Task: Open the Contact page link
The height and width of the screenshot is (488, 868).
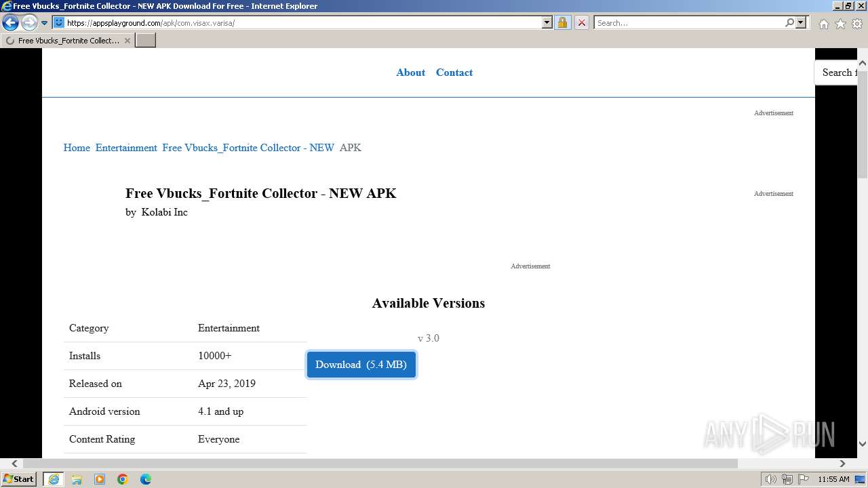Action: (x=454, y=73)
